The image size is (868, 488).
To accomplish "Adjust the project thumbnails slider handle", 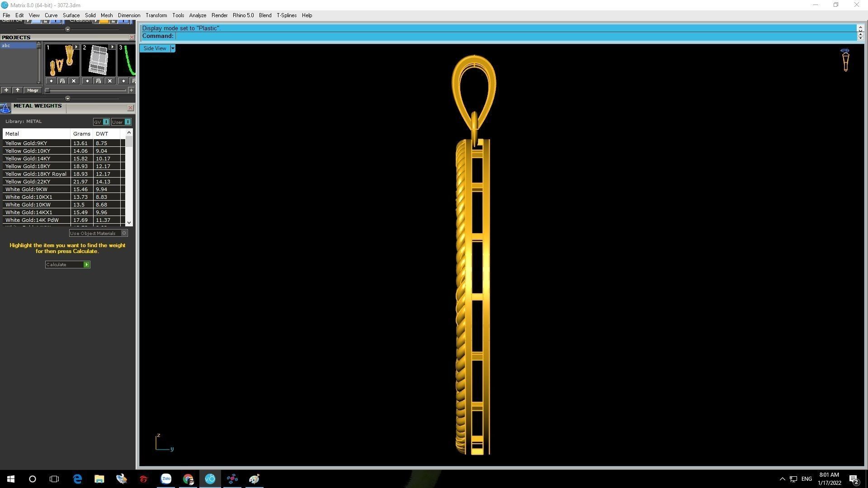I will (x=47, y=90).
